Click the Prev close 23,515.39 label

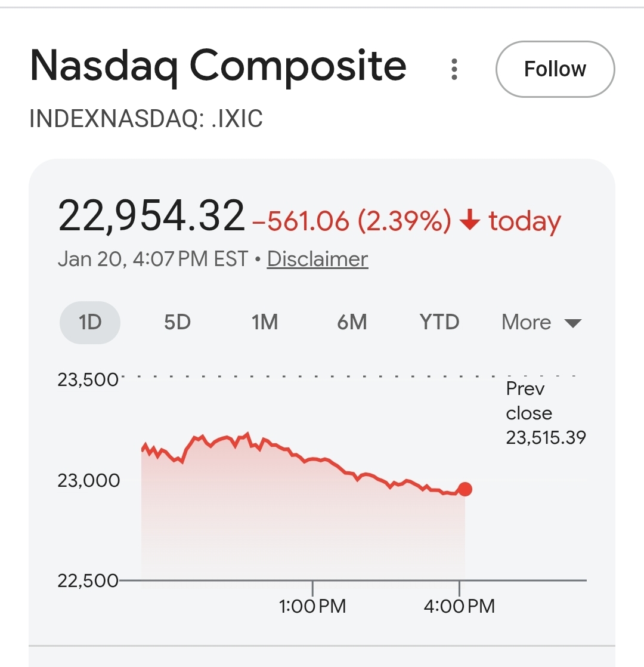545,413
